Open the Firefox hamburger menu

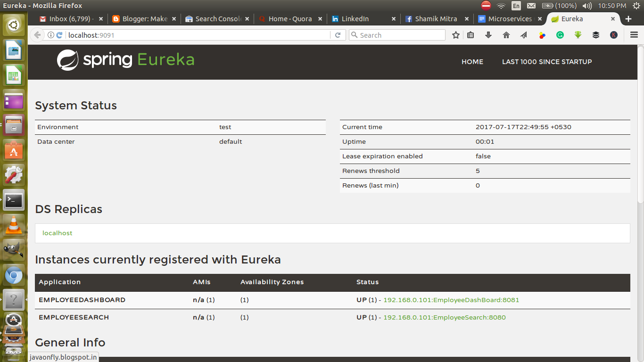click(634, 35)
